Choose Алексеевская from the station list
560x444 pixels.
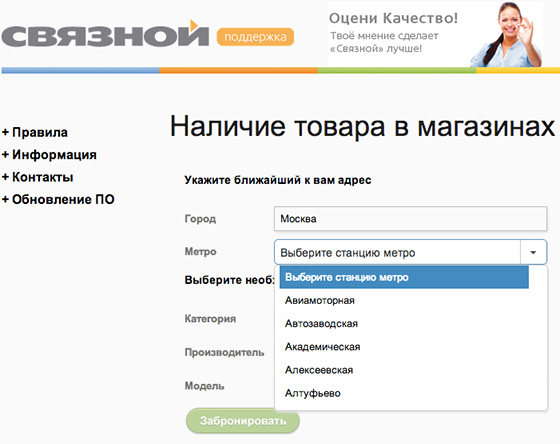(x=404, y=370)
